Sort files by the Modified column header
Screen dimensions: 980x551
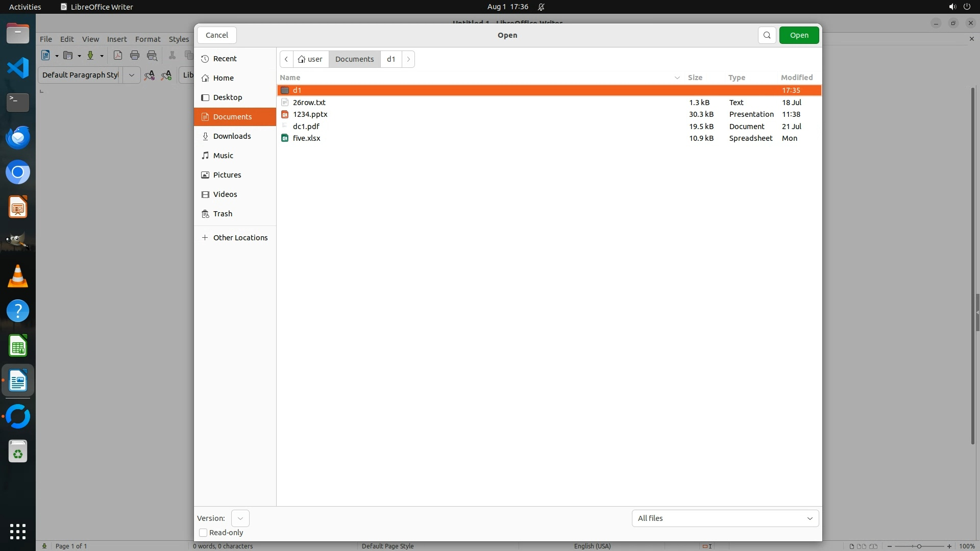[x=796, y=78]
